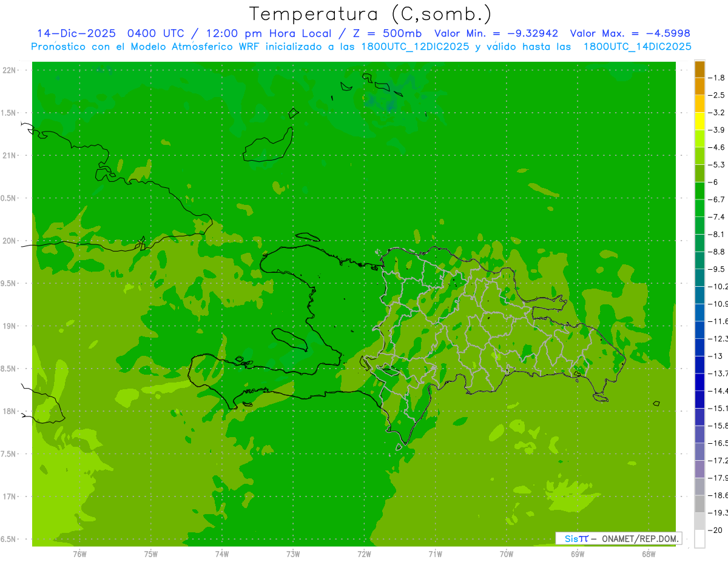
Task: Click the "18N" latitude axis label
Action: coord(9,412)
